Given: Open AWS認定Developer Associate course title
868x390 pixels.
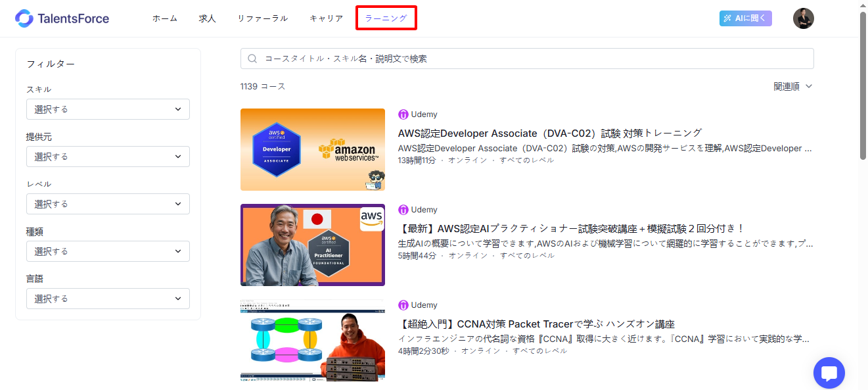Looking at the screenshot, I should [x=550, y=133].
